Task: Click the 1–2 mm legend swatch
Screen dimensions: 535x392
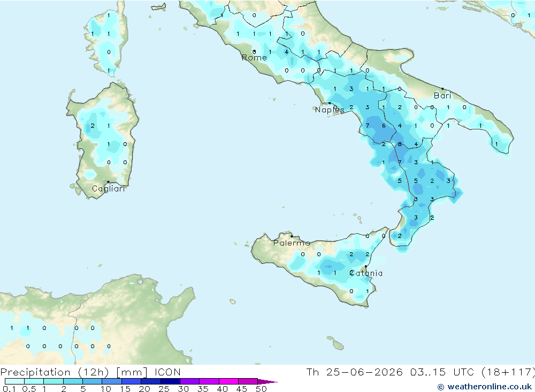Action: (x=53, y=381)
